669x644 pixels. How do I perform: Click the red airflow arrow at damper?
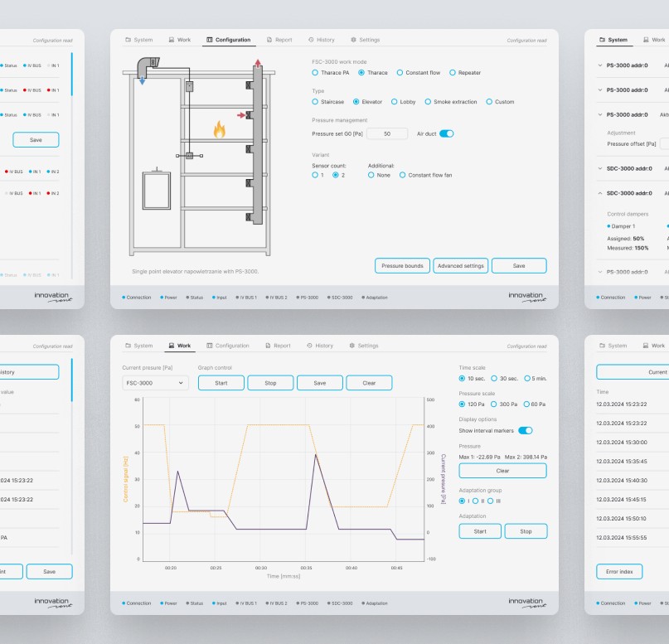pyautogui.click(x=241, y=115)
